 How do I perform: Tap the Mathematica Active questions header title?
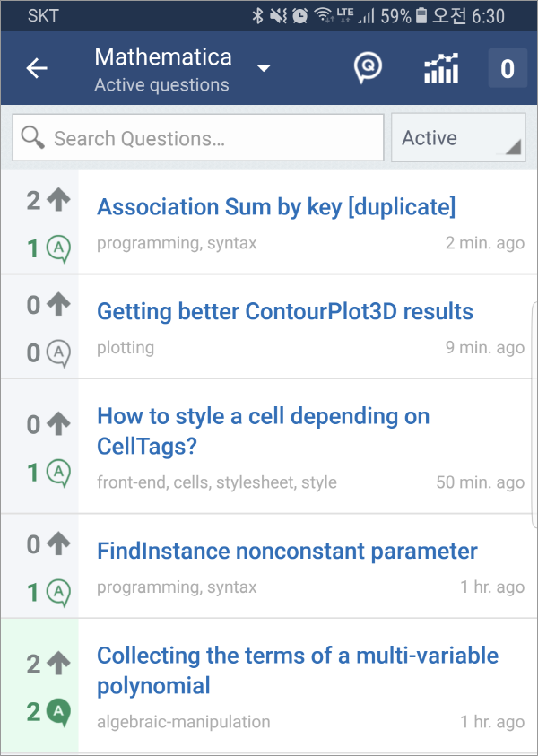[163, 69]
